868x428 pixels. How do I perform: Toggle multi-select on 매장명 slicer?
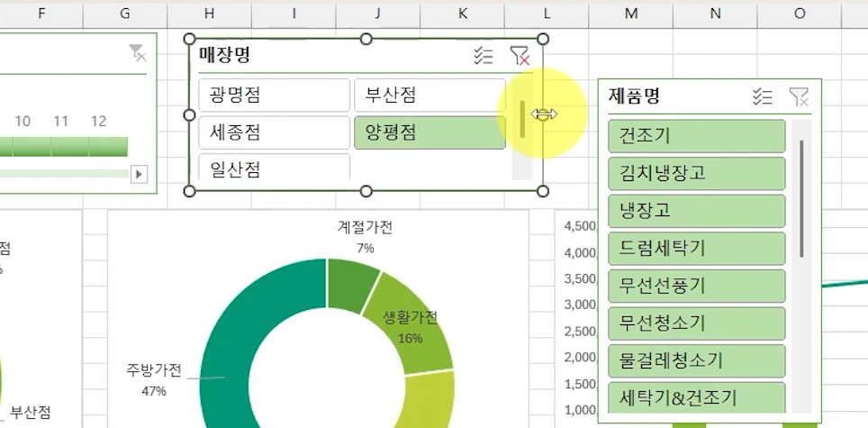484,56
